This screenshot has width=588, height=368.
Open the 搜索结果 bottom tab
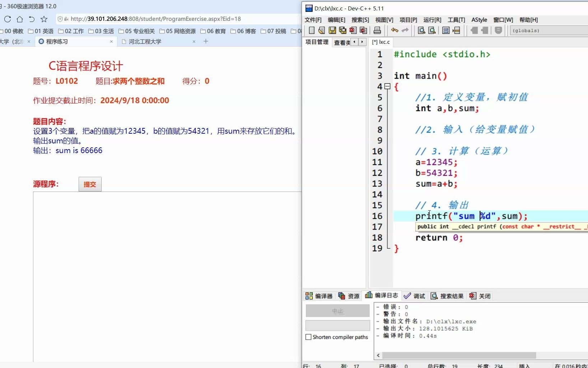pos(447,296)
